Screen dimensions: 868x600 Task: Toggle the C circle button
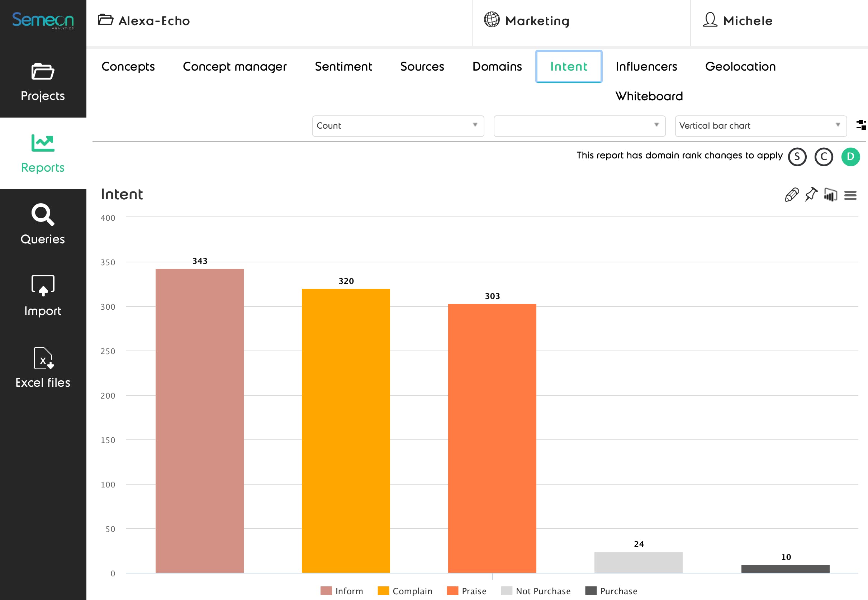[824, 157]
